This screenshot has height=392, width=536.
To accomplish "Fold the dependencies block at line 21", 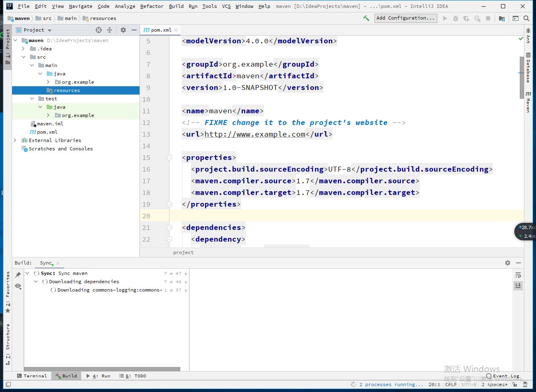I will click(169, 227).
